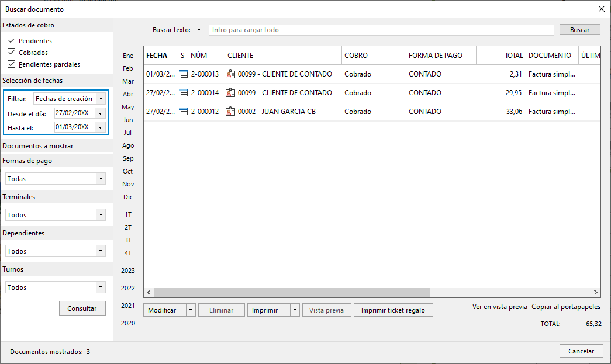This screenshot has width=611, height=364.
Task: Click document icon of invoice 2-000014
Action: coord(183,93)
